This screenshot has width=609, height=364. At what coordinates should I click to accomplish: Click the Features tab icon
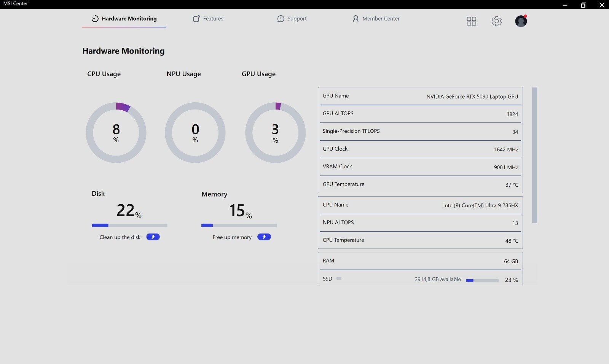[196, 19]
